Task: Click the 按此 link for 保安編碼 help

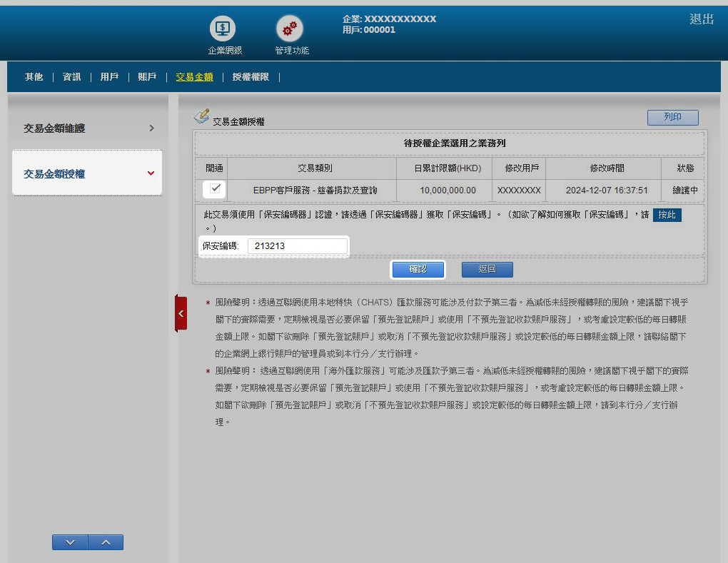Action: coord(667,215)
